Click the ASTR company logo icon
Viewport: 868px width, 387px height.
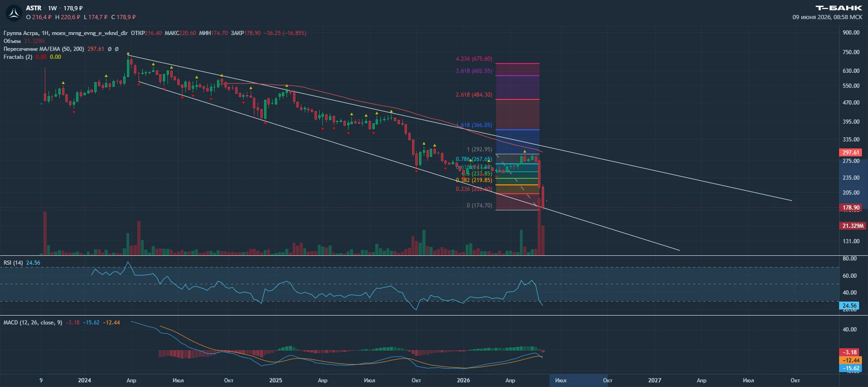14,13
